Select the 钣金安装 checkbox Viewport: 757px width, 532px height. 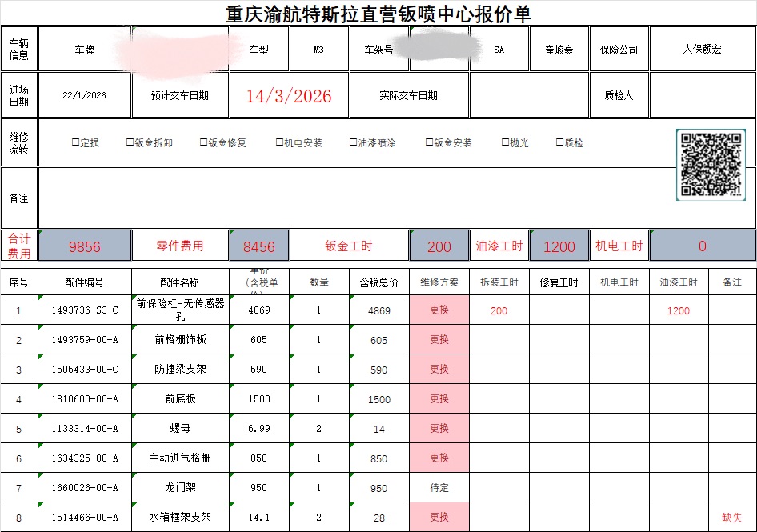pos(430,142)
